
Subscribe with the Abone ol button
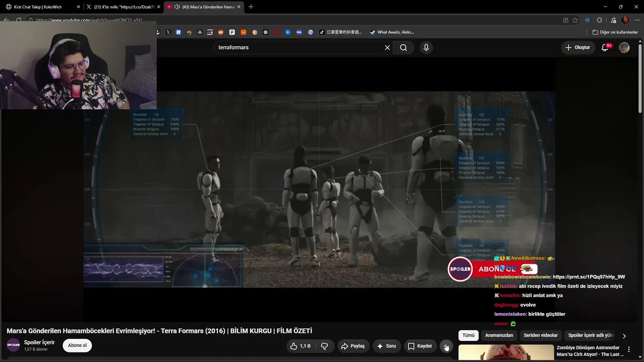point(77,345)
